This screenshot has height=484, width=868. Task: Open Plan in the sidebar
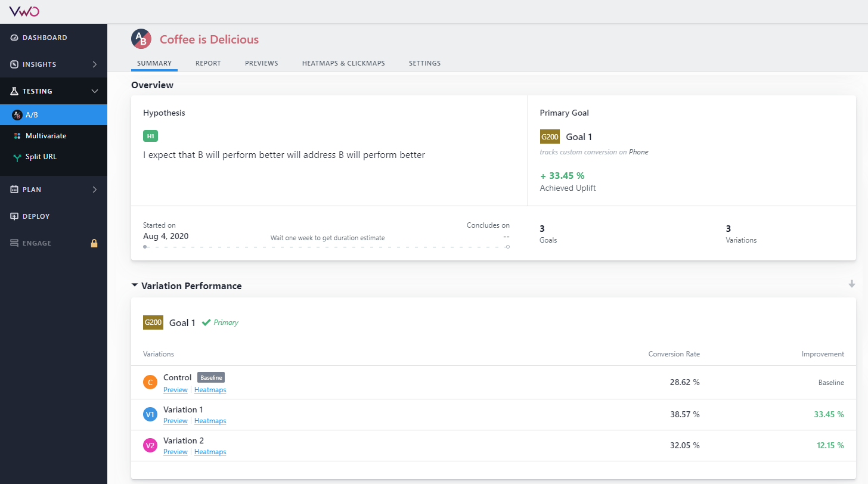[x=54, y=190]
